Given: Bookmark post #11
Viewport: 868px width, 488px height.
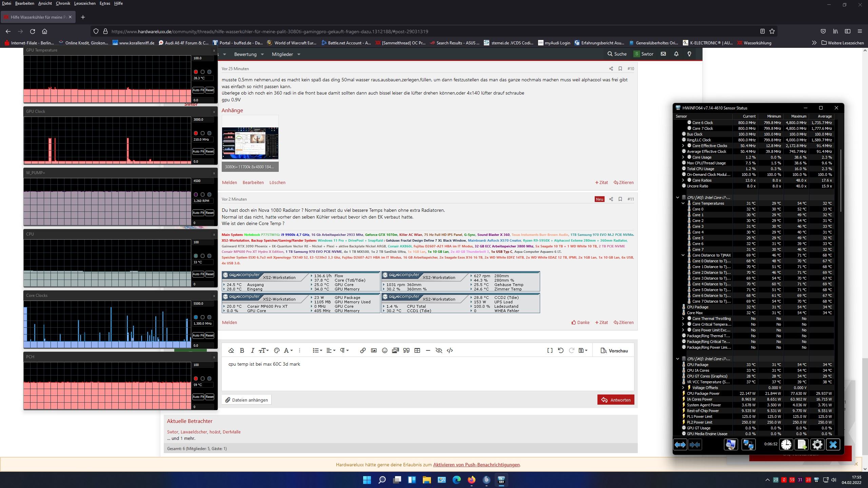Looking at the screenshot, I should point(620,199).
